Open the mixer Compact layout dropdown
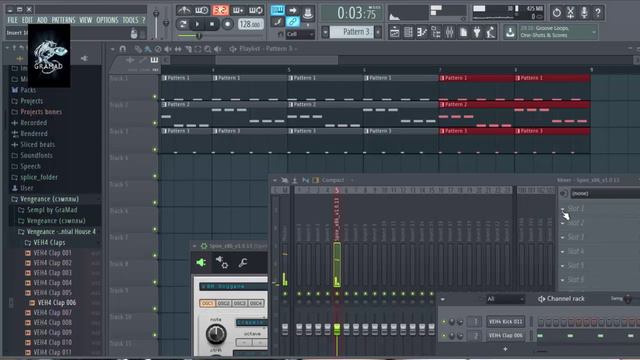Image resolution: width=640 pixels, height=360 pixels. [x=333, y=180]
